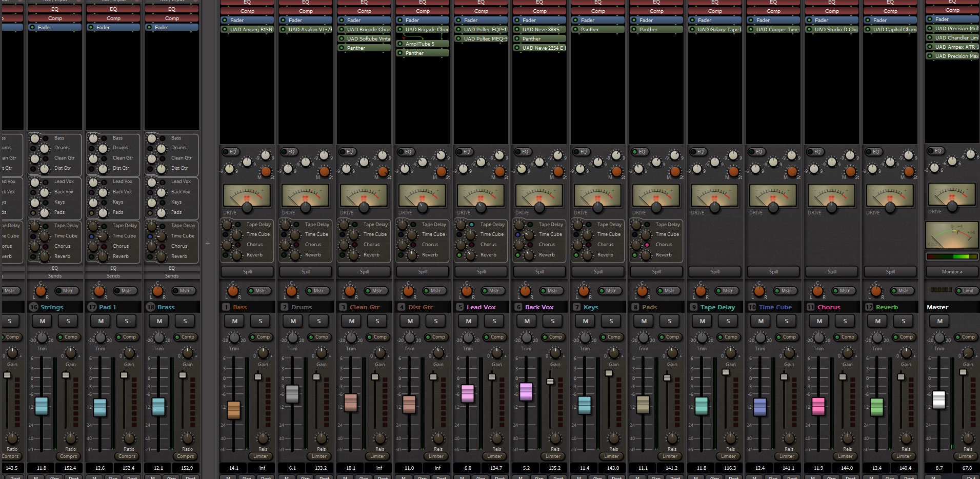Expand Spill on the Drums channel
The width and height of the screenshot is (980, 479).
tap(305, 271)
